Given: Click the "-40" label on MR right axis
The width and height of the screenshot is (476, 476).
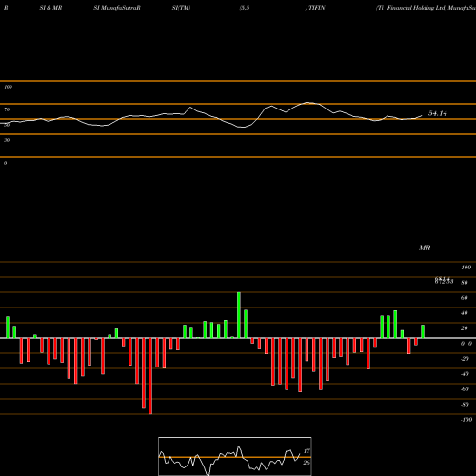Looking at the screenshot, I should click(465, 374).
